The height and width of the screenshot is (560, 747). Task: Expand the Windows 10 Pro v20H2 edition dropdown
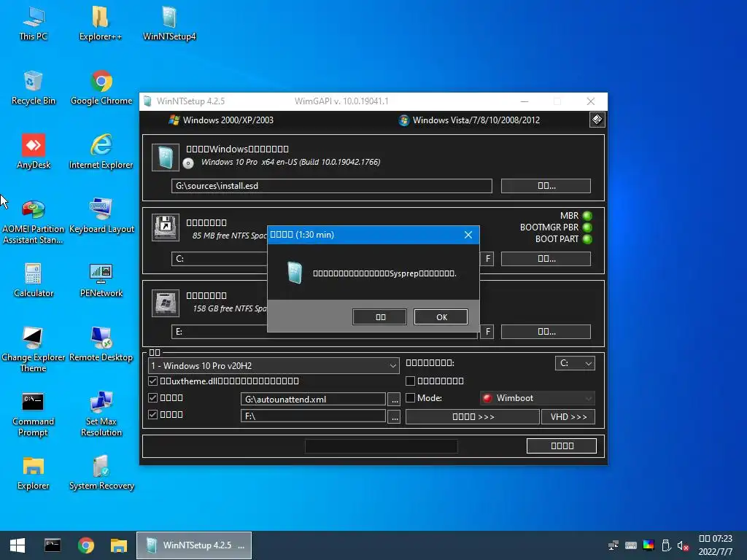coord(274,366)
